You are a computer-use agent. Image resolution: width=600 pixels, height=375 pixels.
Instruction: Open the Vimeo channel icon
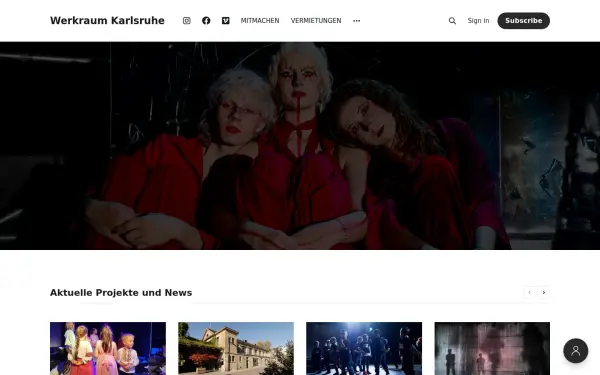(225, 21)
